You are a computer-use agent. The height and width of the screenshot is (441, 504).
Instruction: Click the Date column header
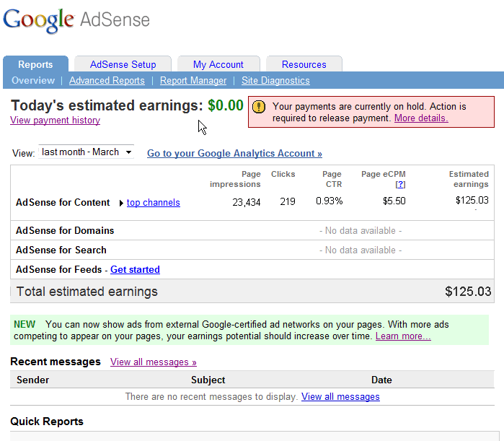click(x=381, y=380)
